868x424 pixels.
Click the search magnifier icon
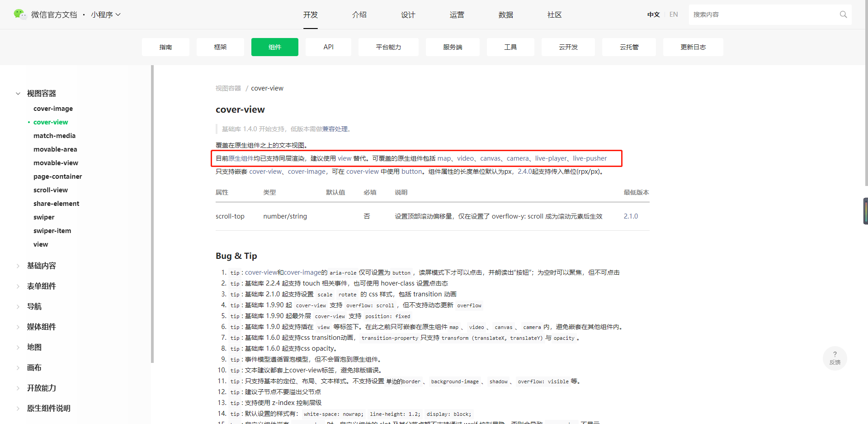(843, 14)
